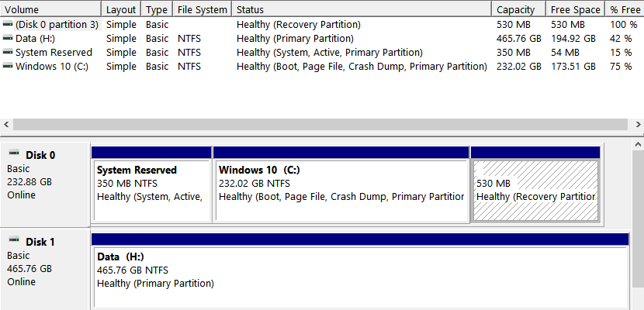This screenshot has height=310, width=644.
Task: Select the Disk 1 label panel
Action: pyautogui.click(x=45, y=270)
